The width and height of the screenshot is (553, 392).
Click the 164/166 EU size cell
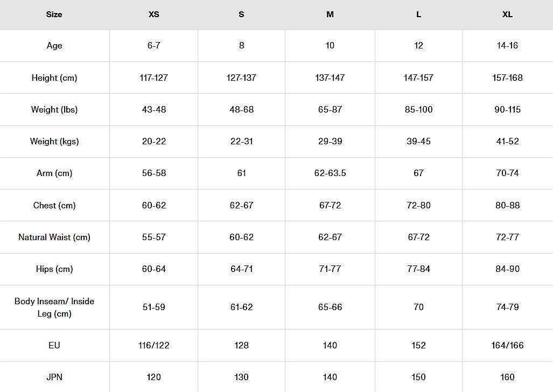[507, 345]
